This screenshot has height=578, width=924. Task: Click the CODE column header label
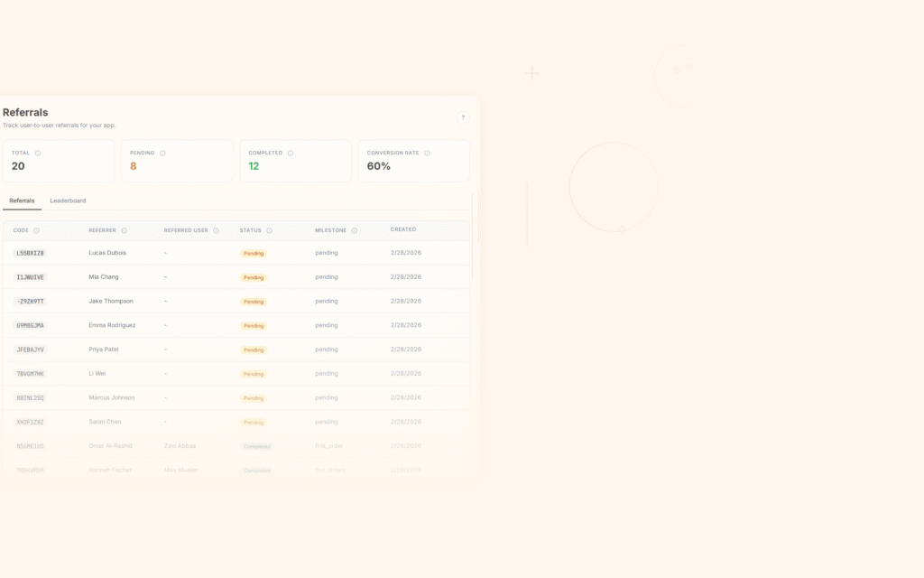[x=21, y=230]
